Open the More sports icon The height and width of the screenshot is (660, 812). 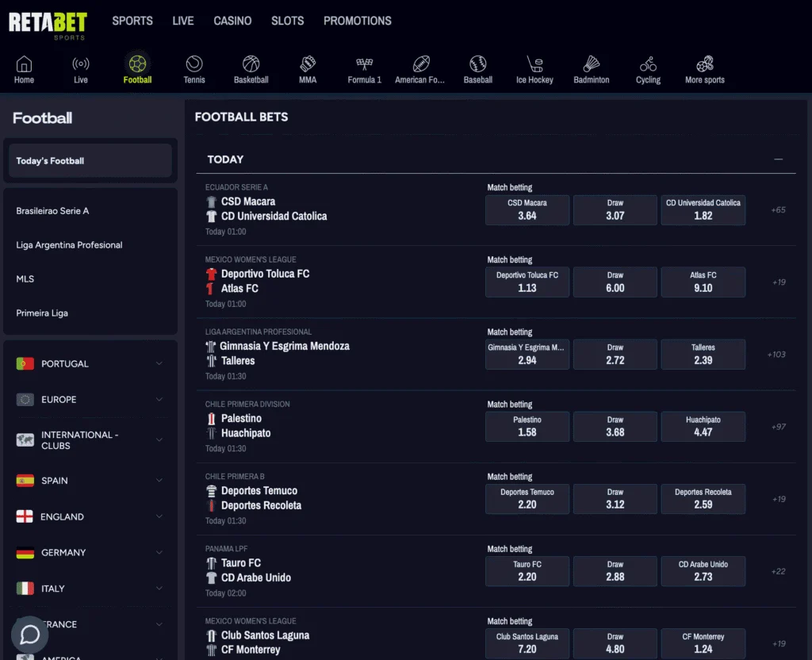point(705,63)
